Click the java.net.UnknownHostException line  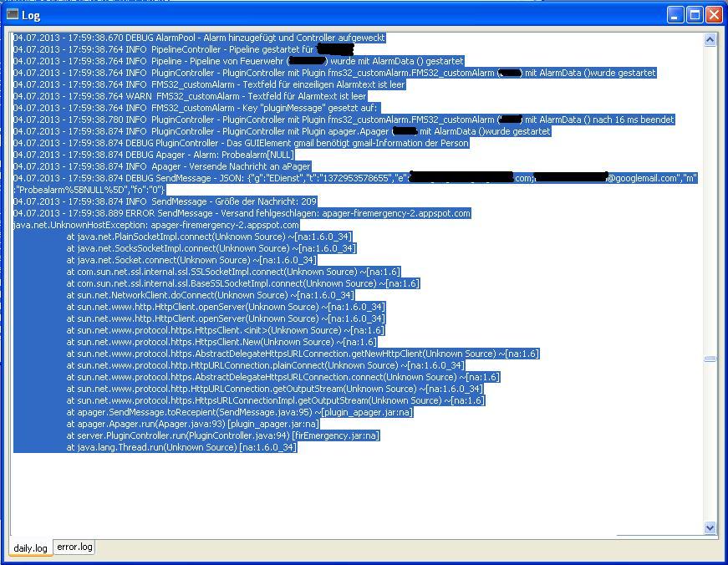[155, 225]
